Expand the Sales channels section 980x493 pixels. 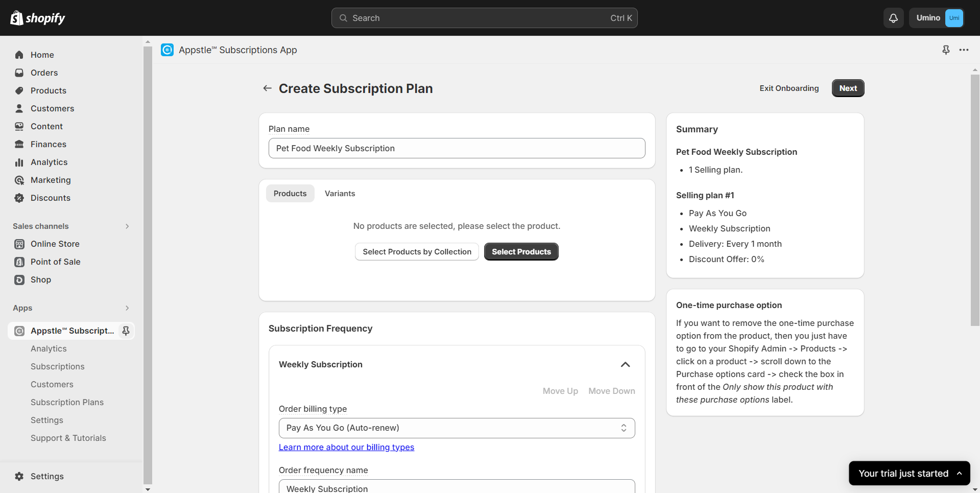coord(127,226)
